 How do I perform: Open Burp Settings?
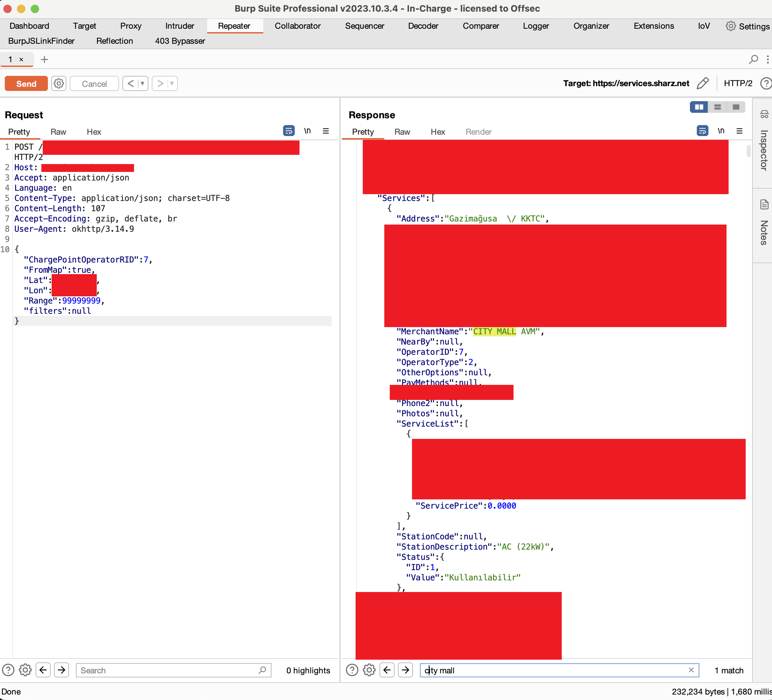point(747,26)
